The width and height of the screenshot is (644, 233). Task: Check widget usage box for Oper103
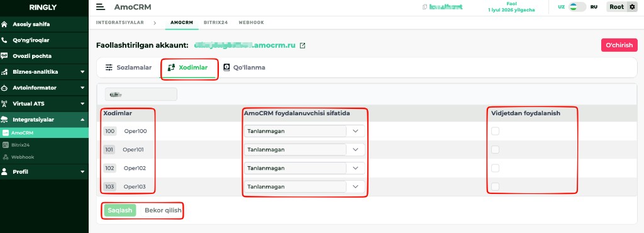tap(496, 186)
